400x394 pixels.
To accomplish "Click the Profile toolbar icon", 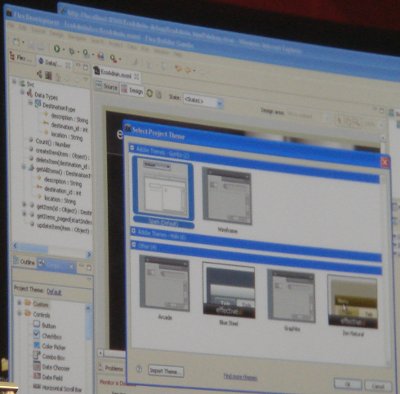I will (86, 53).
